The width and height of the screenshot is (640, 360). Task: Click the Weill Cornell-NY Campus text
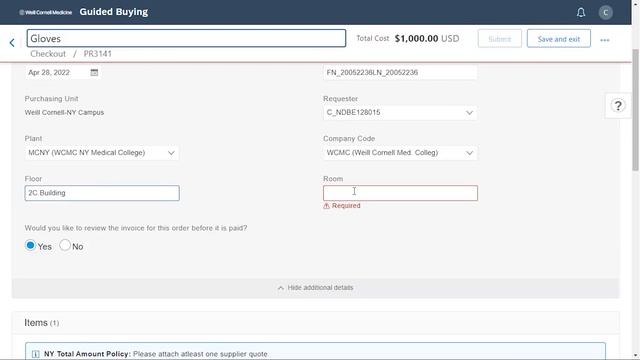(x=64, y=112)
